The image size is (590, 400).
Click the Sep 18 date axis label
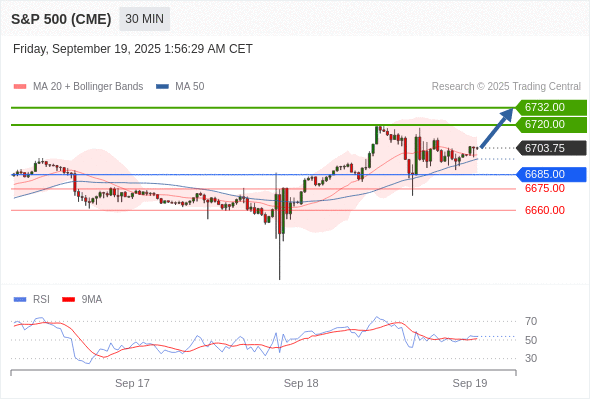coord(301,383)
